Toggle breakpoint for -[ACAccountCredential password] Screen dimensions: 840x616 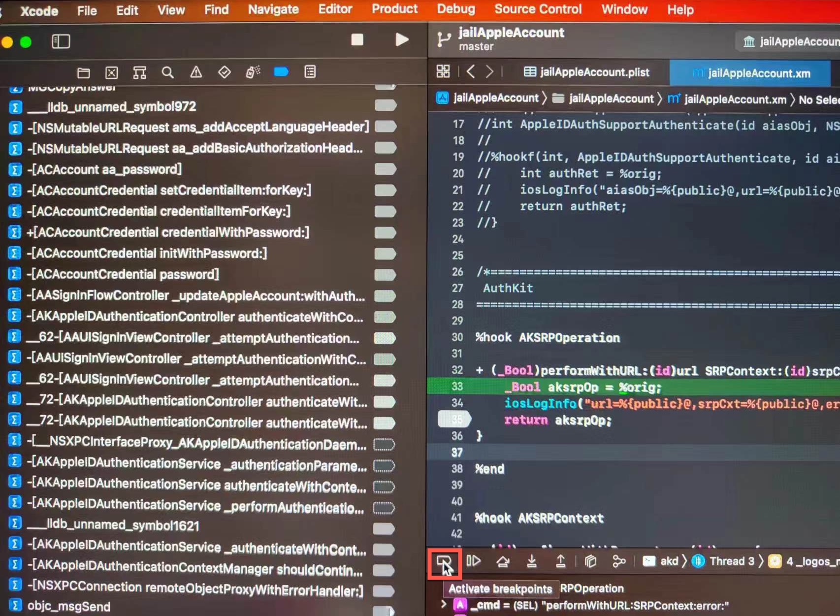(385, 275)
